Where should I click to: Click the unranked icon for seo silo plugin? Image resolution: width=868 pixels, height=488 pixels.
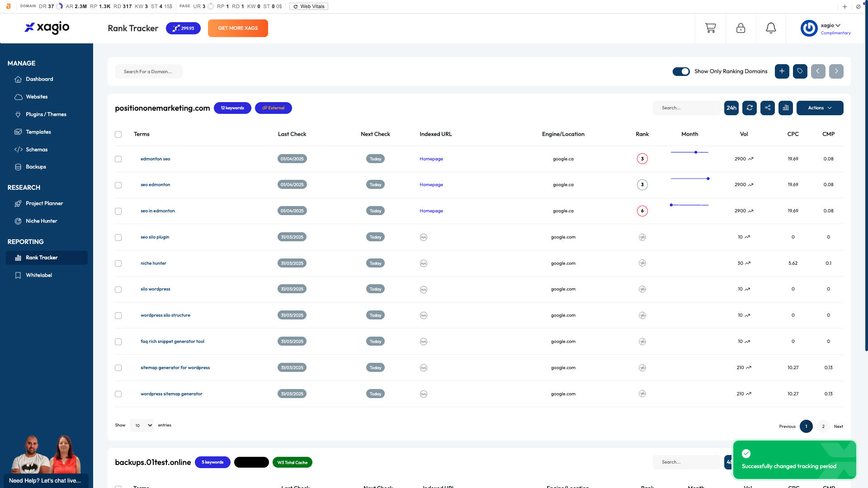tap(642, 237)
